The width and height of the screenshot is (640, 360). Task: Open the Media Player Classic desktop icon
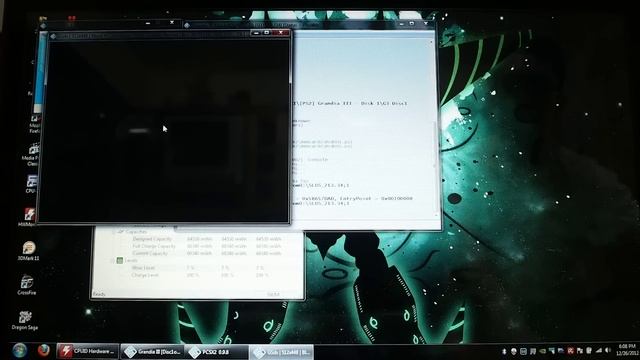(x=32, y=154)
